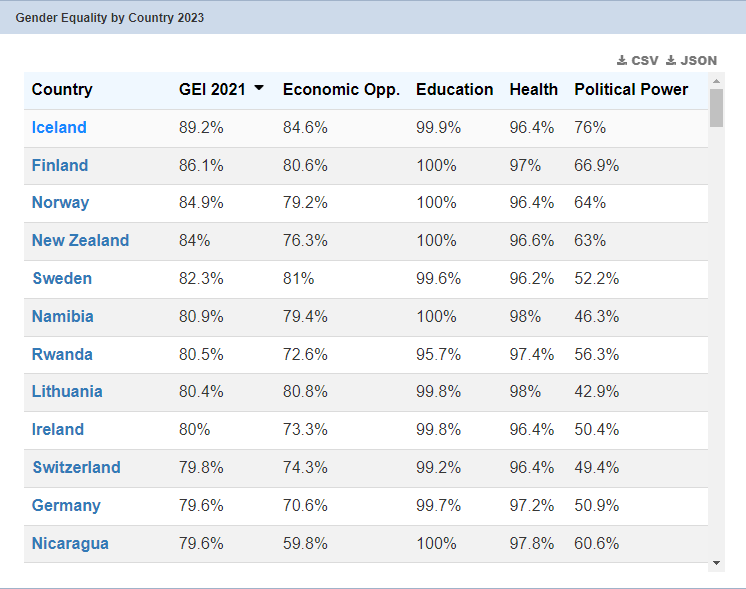
Task: Open the New Zealand link
Action: [x=80, y=240]
